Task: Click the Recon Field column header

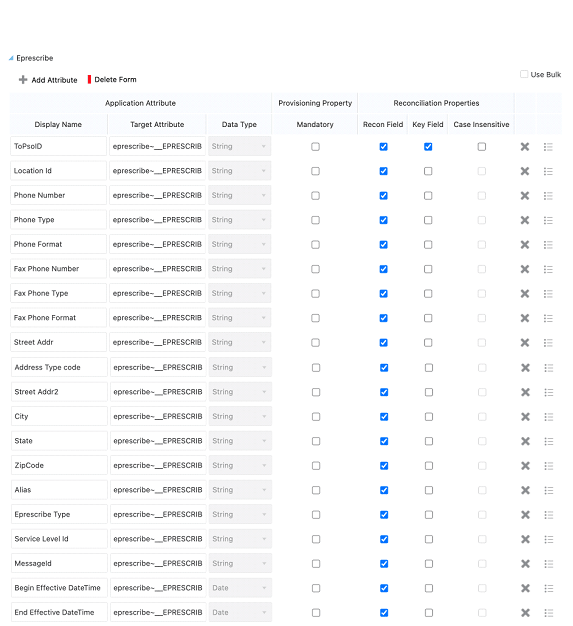Action: [383, 125]
